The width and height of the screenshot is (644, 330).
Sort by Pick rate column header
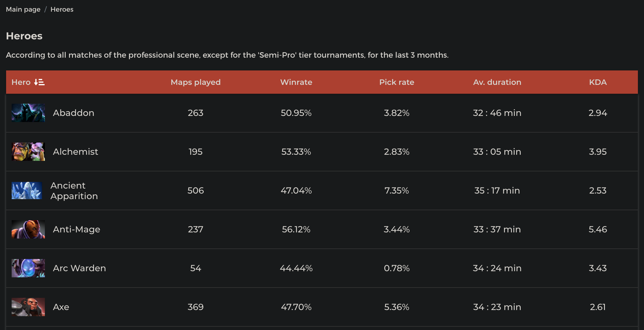pyautogui.click(x=397, y=82)
